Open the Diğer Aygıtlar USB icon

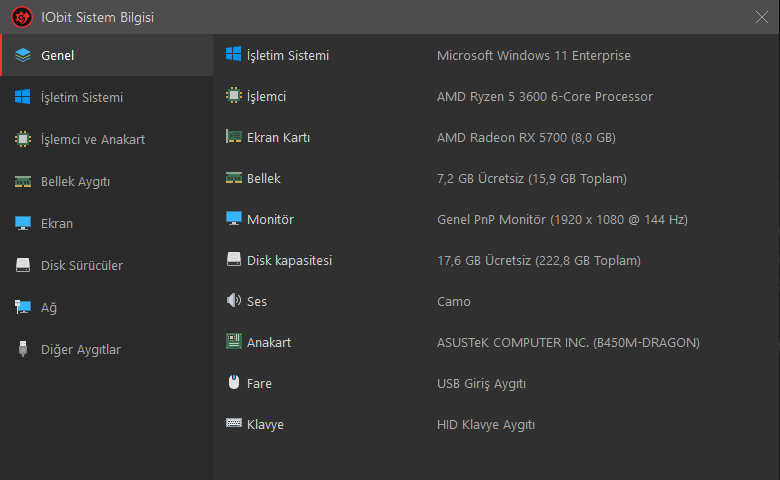[23, 349]
